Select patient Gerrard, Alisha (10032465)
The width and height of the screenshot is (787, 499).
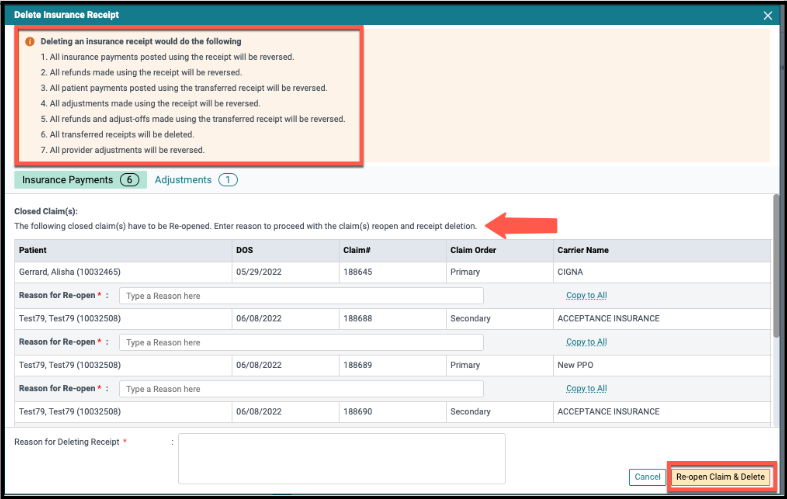(x=70, y=272)
